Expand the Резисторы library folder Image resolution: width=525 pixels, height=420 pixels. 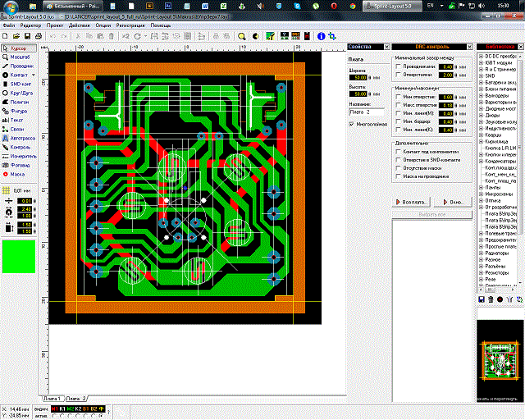click(479, 271)
